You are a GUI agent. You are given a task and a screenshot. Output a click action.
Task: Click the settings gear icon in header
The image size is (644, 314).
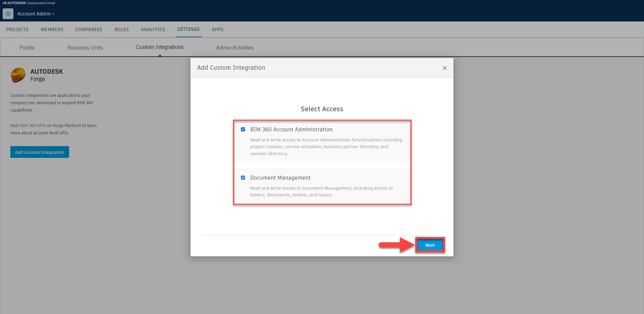(8, 14)
